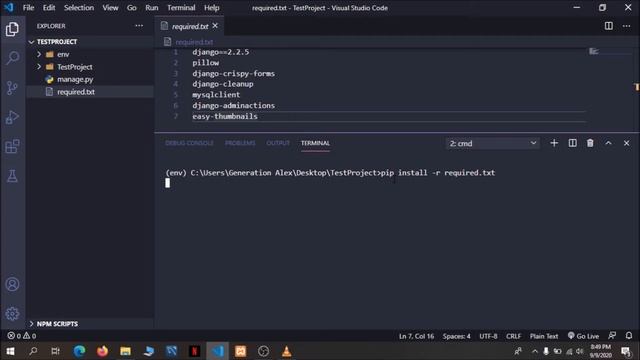Open Netflix from the taskbar
Screen dimensions: 640x360
coord(194,351)
